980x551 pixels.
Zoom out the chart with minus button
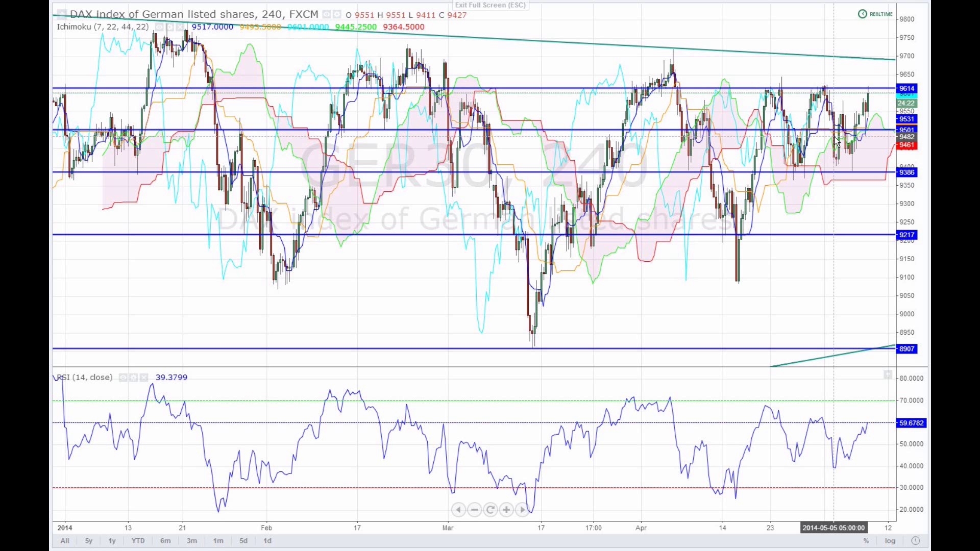(475, 510)
